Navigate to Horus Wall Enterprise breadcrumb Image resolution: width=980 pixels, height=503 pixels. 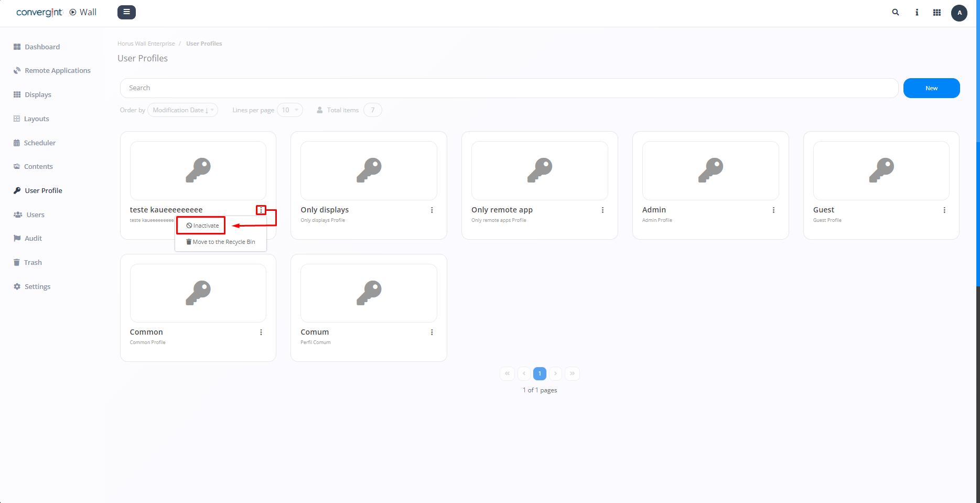point(146,43)
